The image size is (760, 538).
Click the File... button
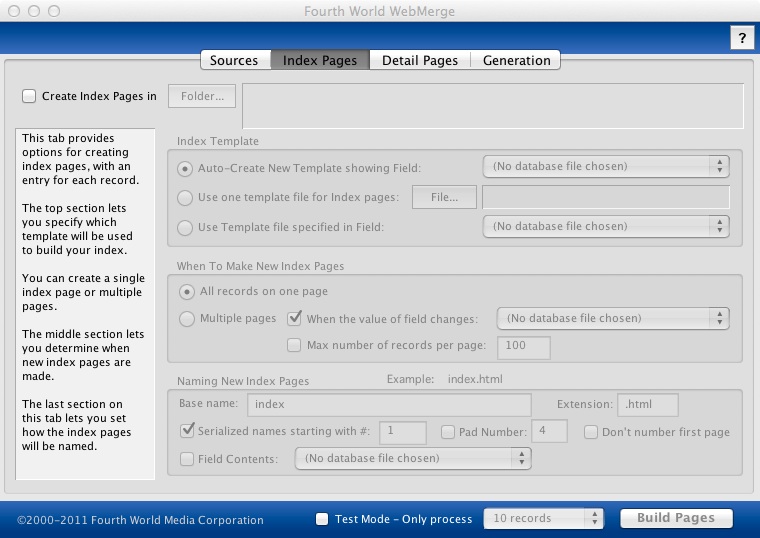(x=445, y=198)
